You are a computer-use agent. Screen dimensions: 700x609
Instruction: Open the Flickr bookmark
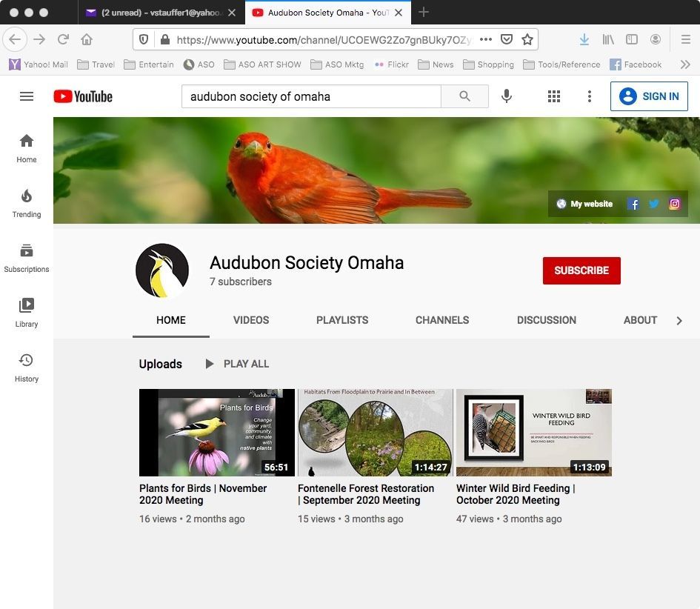(392, 64)
